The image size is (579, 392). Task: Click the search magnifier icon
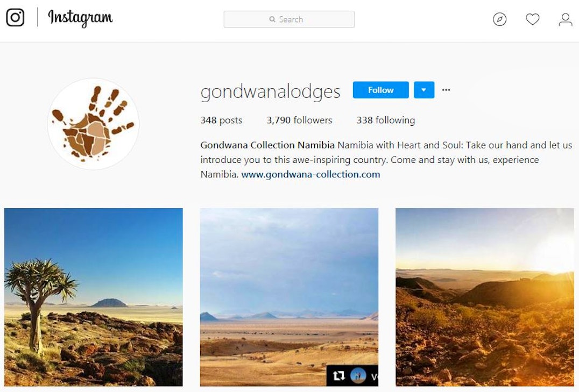272,19
